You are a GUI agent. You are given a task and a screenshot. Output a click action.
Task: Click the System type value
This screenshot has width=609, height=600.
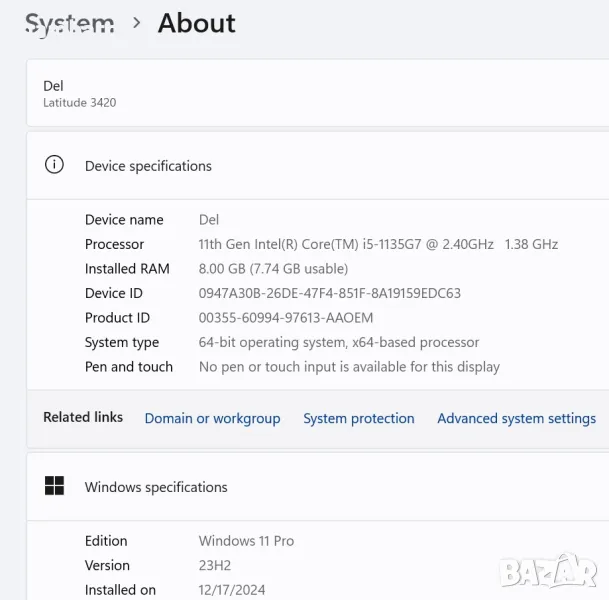click(338, 342)
